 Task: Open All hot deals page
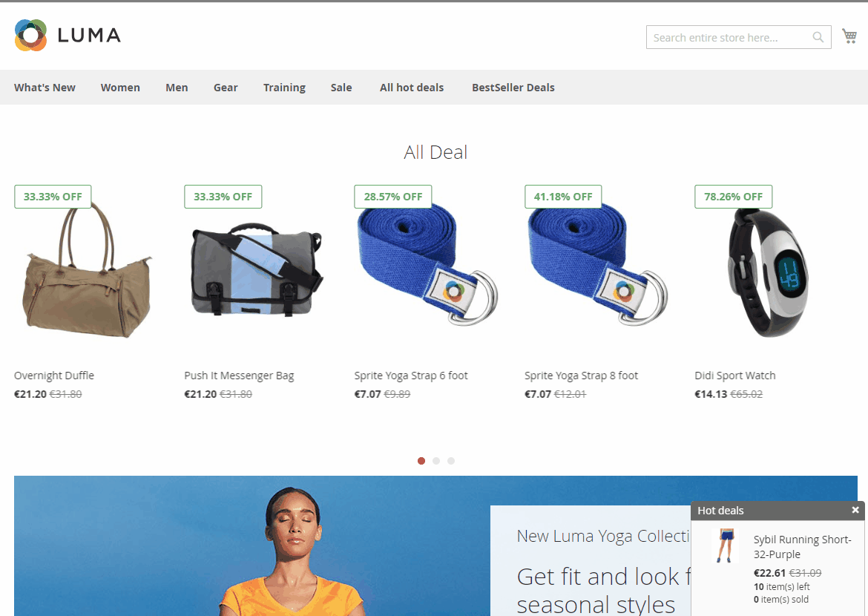(412, 88)
